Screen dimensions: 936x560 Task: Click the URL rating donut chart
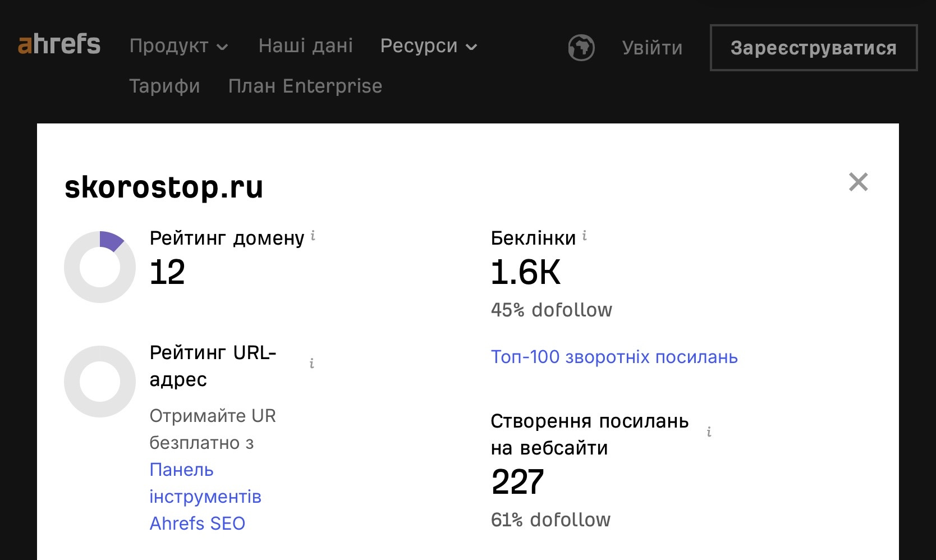100,382
